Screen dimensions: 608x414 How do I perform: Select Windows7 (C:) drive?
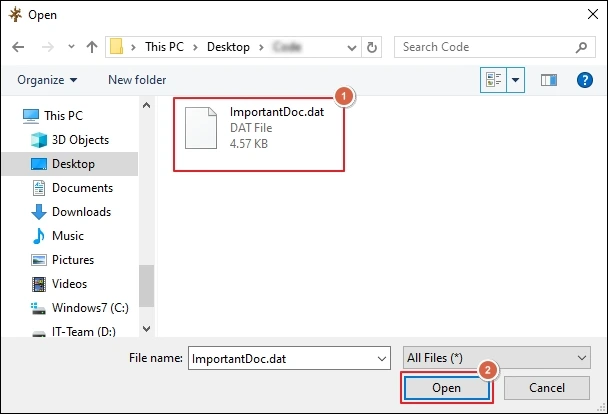90,308
